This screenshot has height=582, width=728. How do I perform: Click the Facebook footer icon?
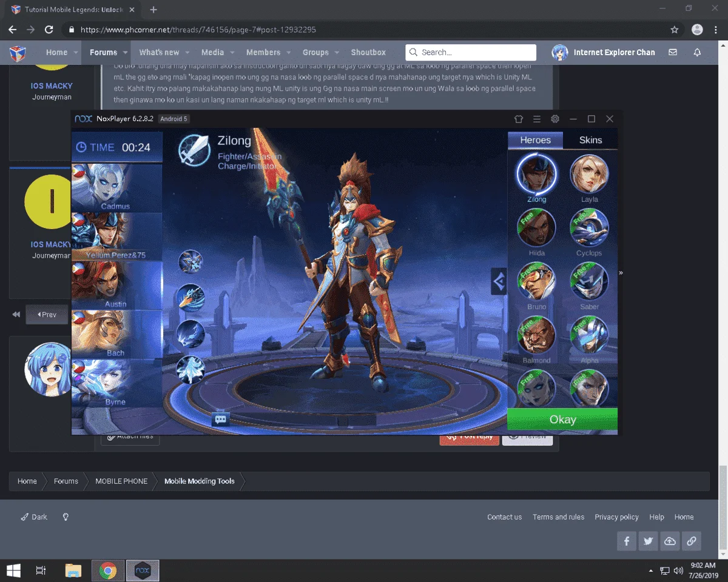pyautogui.click(x=627, y=541)
